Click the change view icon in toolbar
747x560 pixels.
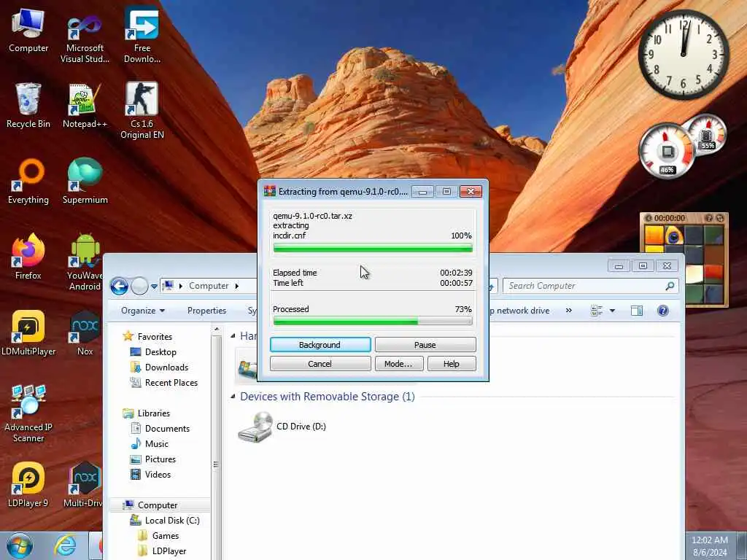[x=597, y=311]
